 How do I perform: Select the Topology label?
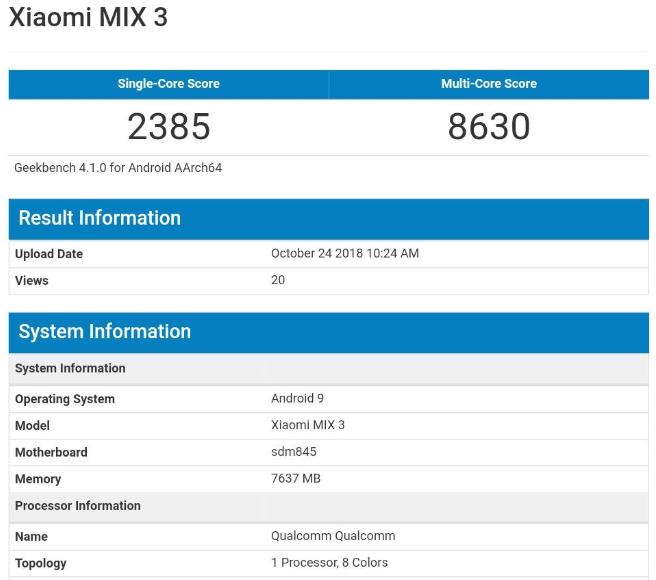[41, 564]
